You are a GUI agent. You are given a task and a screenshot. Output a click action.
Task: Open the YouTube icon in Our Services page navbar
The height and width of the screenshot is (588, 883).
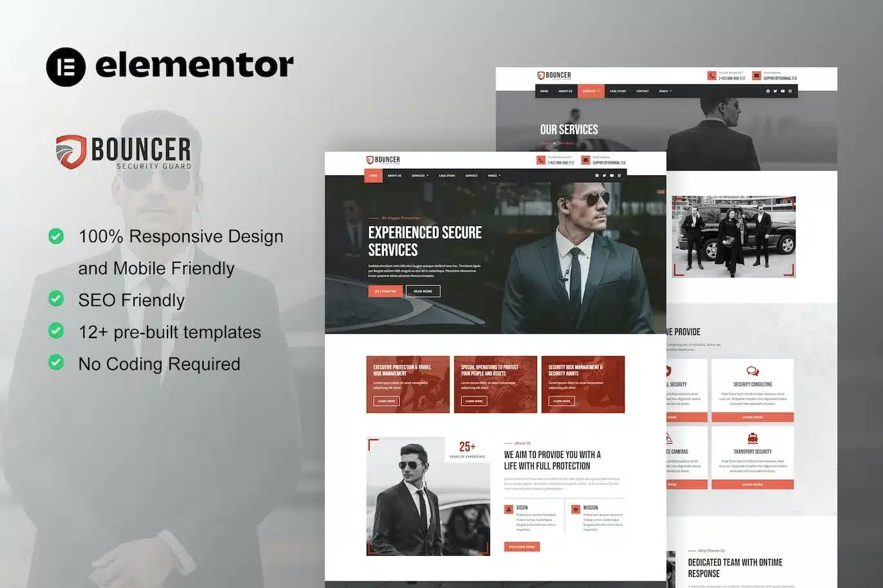click(783, 91)
